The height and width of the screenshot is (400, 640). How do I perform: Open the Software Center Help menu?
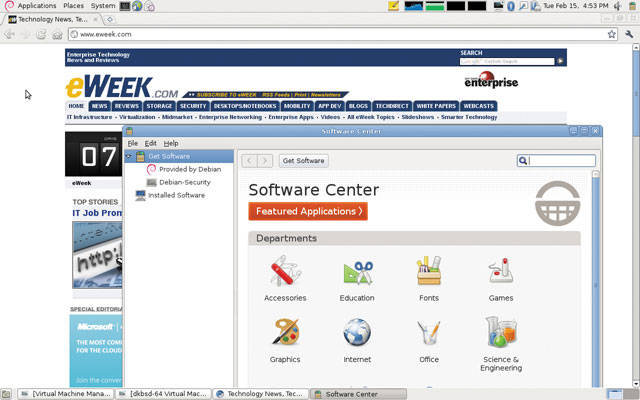[171, 143]
